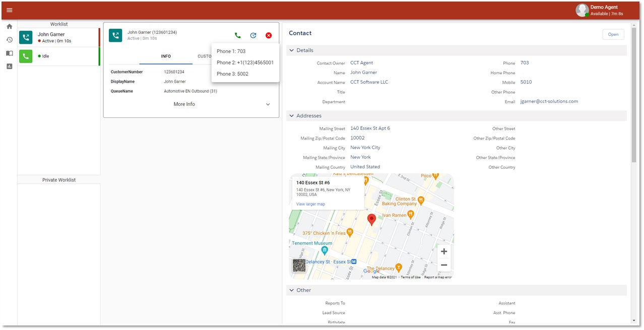644x330 pixels.
Task: Click Mailing City New York City
Action: click(x=365, y=148)
